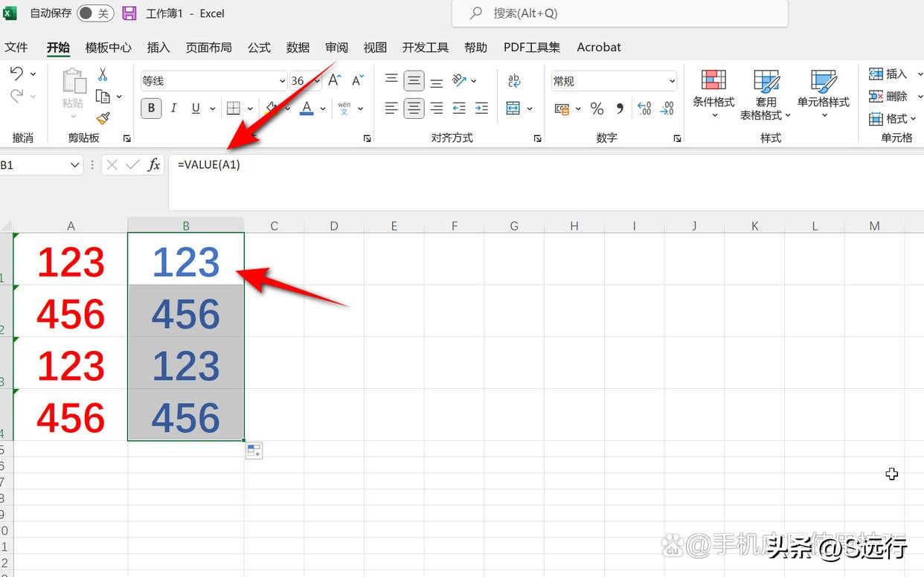Click the align-right icon
Image resolution: width=924 pixels, height=577 pixels.
pos(437,109)
